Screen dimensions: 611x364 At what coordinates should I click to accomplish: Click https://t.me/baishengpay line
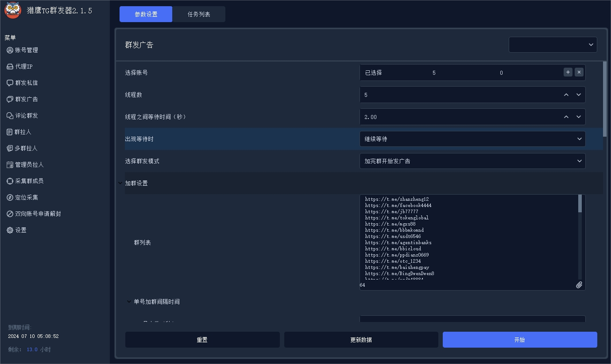click(x=397, y=267)
